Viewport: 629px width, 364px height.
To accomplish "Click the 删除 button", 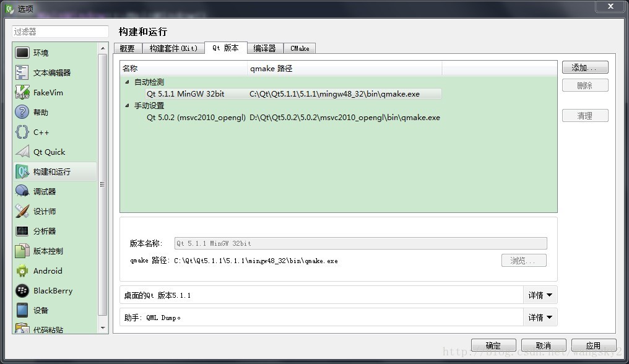I will coord(585,85).
